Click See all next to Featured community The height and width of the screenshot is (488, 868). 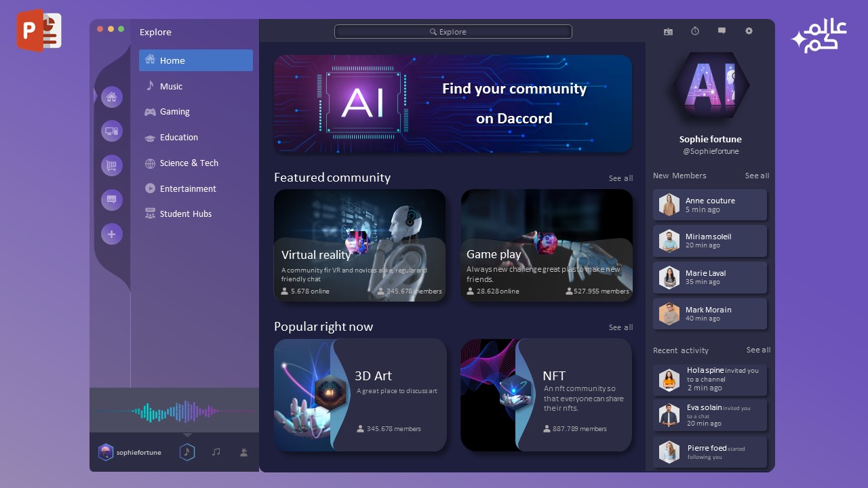point(620,178)
